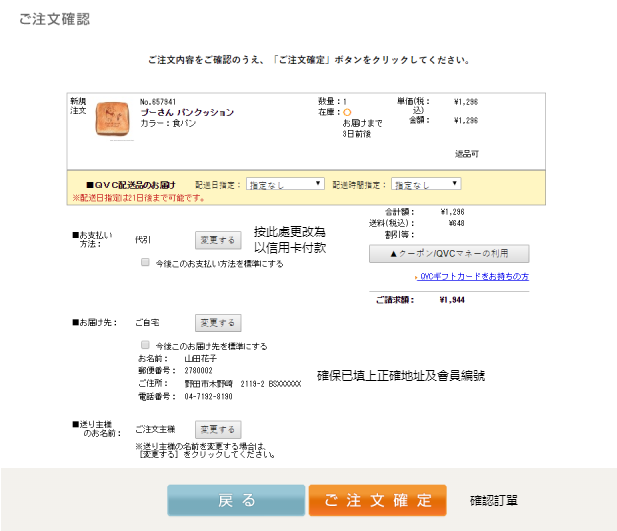Click the orange in-stock circle icon

347,112
